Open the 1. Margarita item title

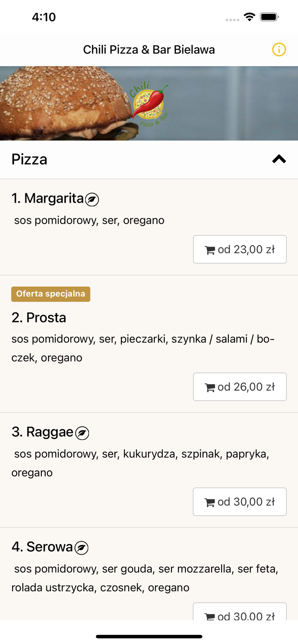coord(47,198)
